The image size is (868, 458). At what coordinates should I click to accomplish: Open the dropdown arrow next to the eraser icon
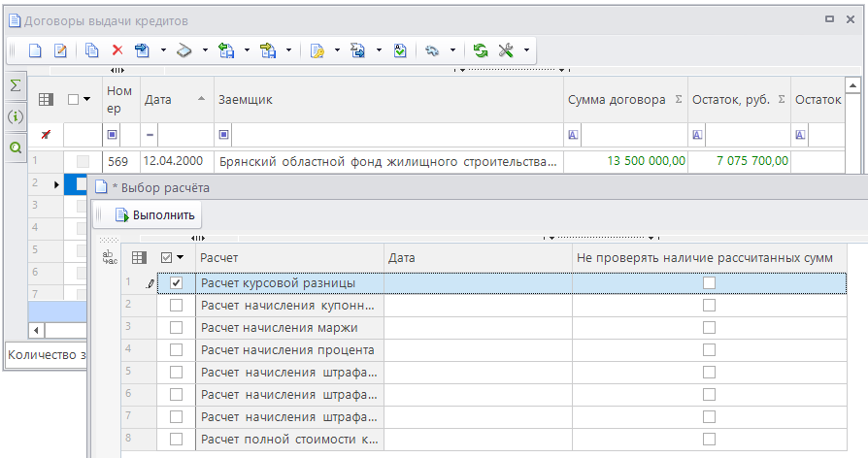point(205,50)
